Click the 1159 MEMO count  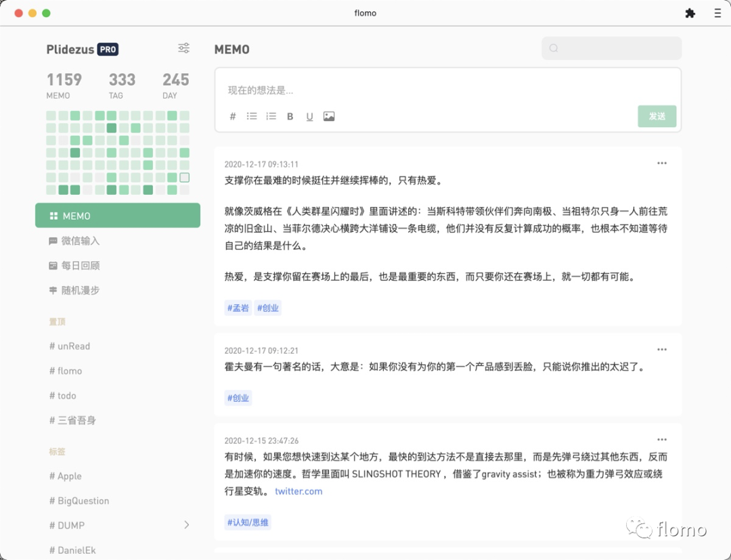64,85
